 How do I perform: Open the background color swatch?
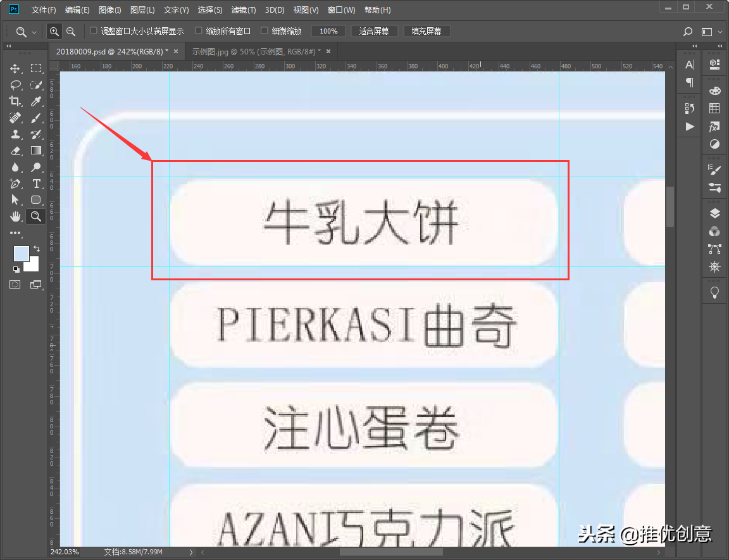34,266
